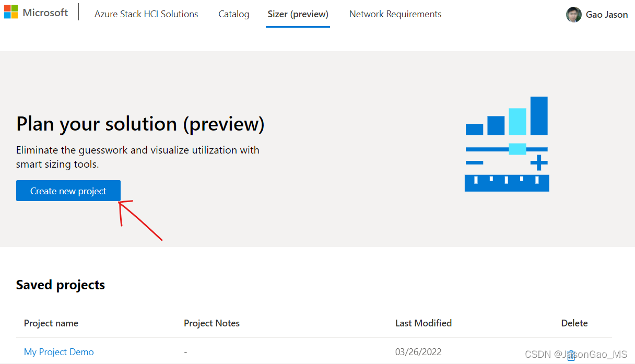The height and width of the screenshot is (364, 635).
Task: Click the Last Modified column header
Action: pyautogui.click(x=424, y=323)
